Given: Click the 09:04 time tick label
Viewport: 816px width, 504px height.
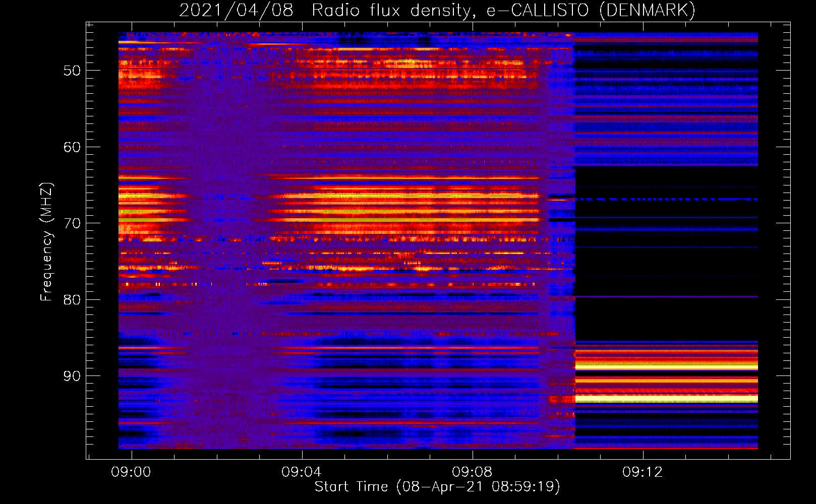Looking at the screenshot, I should click(302, 472).
